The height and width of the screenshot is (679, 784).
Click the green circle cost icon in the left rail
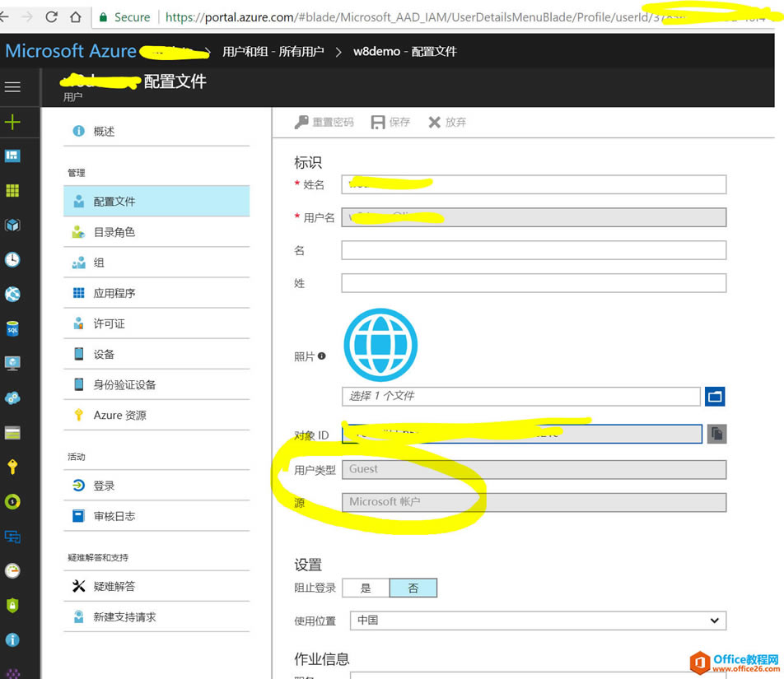(12, 501)
